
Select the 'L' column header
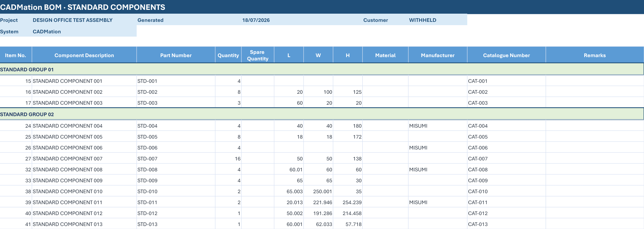click(289, 55)
